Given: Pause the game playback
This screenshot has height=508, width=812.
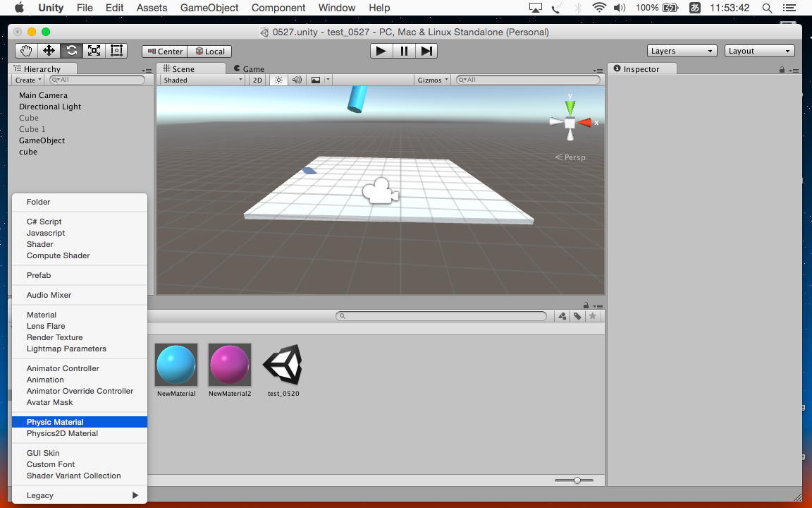Looking at the screenshot, I should 404,51.
